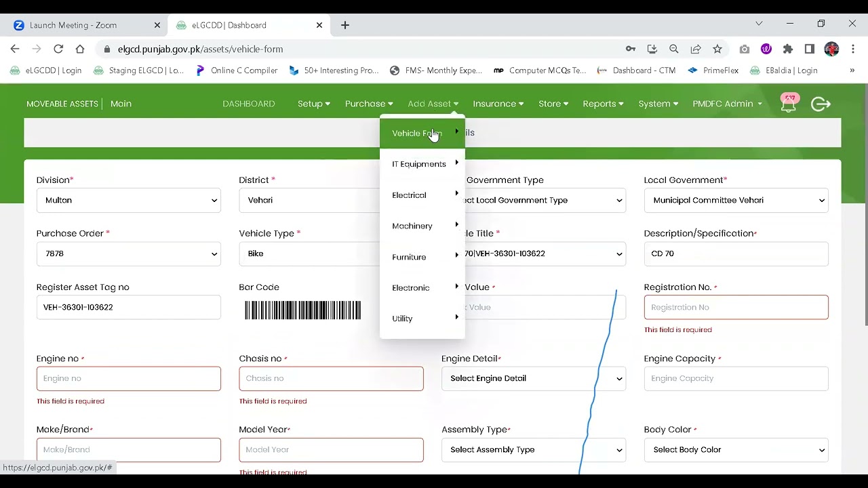This screenshot has width=868, height=488.
Task: Click the Chasis no field
Action: coord(331,378)
